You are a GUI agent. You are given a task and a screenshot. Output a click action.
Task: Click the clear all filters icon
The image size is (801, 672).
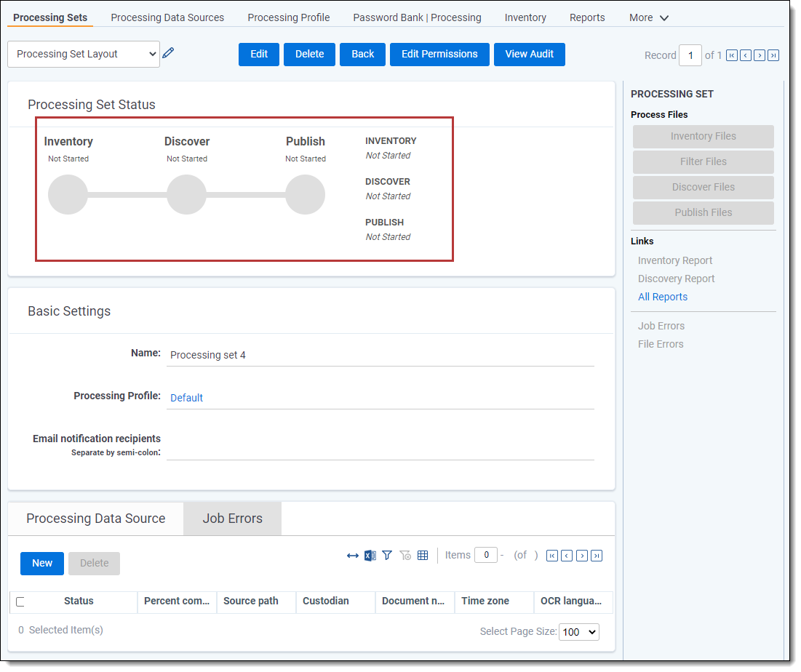[405, 556]
